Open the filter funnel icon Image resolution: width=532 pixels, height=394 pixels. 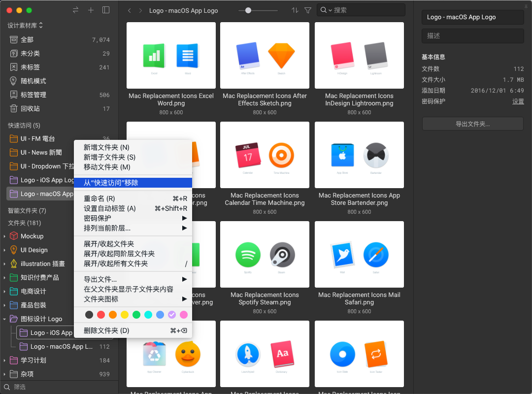click(x=308, y=10)
